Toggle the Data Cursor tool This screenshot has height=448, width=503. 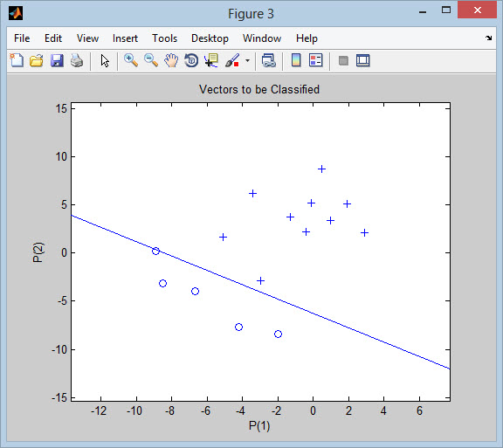coord(211,60)
